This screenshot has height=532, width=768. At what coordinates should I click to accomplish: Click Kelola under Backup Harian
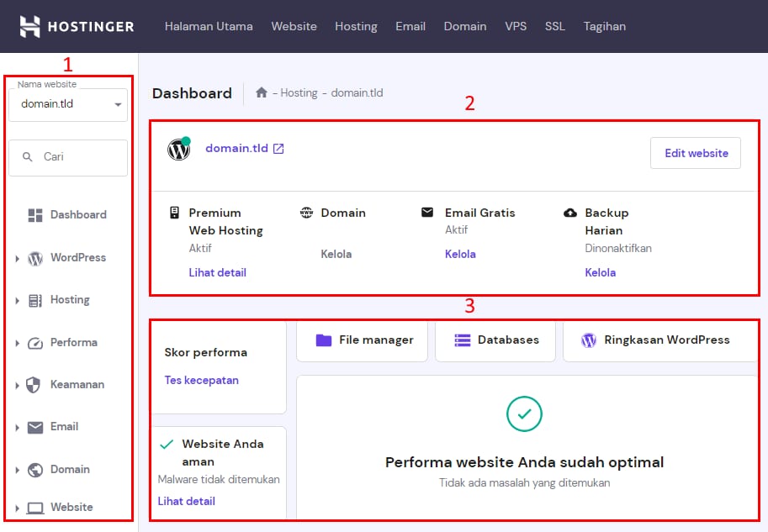[x=601, y=272]
